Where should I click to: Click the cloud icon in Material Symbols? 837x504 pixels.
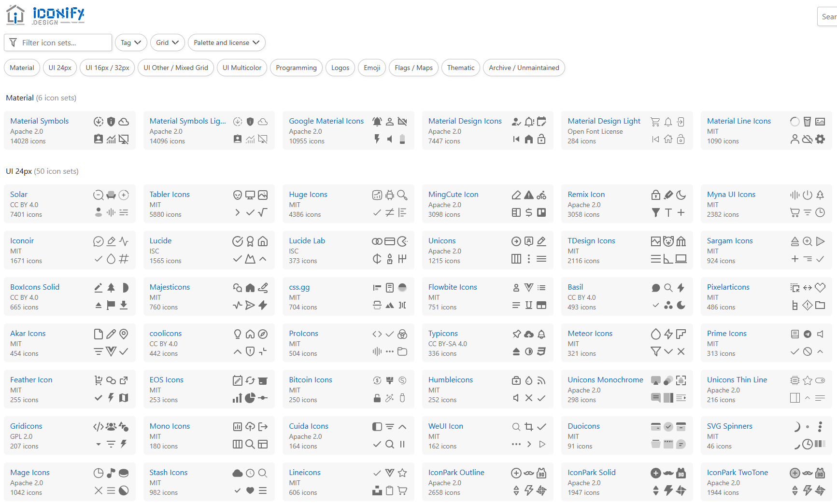[x=124, y=122]
